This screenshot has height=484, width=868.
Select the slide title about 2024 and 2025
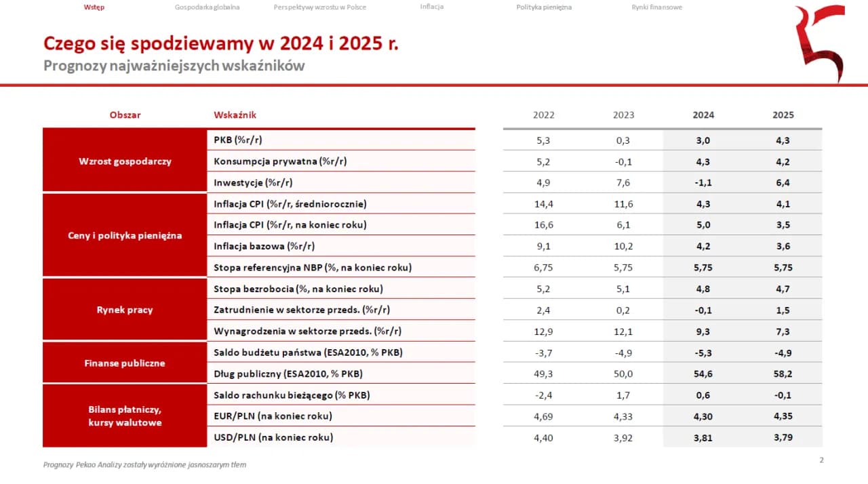[x=221, y=43]
